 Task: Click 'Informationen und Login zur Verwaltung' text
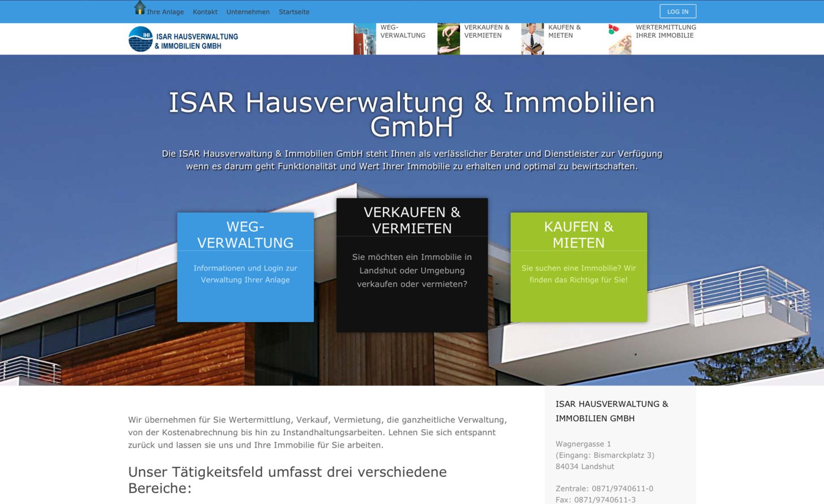point(245,274)
